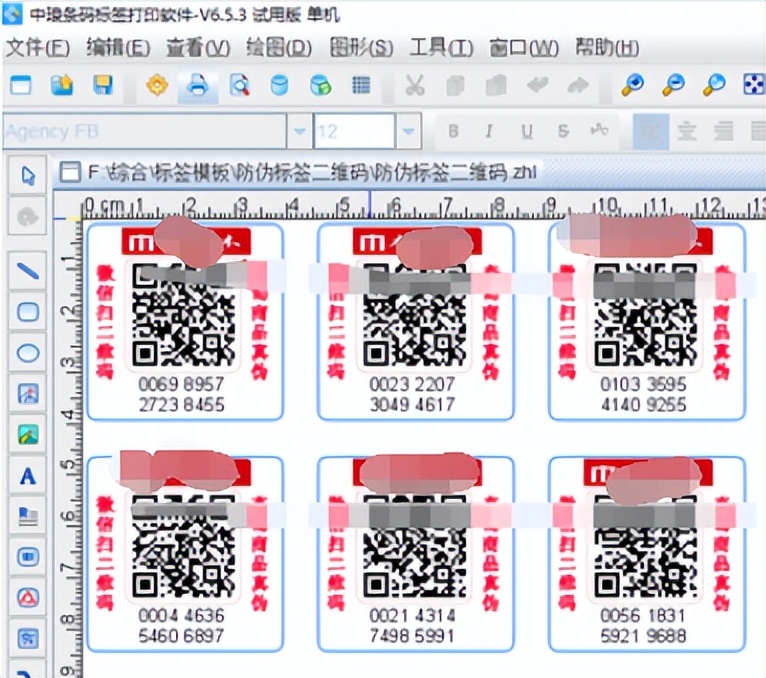This screenshot has height=678, width=766.
Task: Zoom in with the first magnifier icon
Action: tap(633, 85)
